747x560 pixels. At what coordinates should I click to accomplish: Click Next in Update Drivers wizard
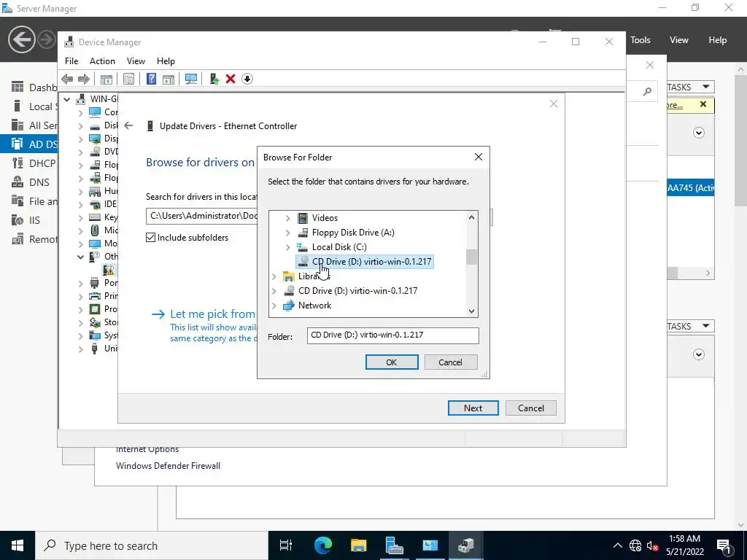[473, 408]
